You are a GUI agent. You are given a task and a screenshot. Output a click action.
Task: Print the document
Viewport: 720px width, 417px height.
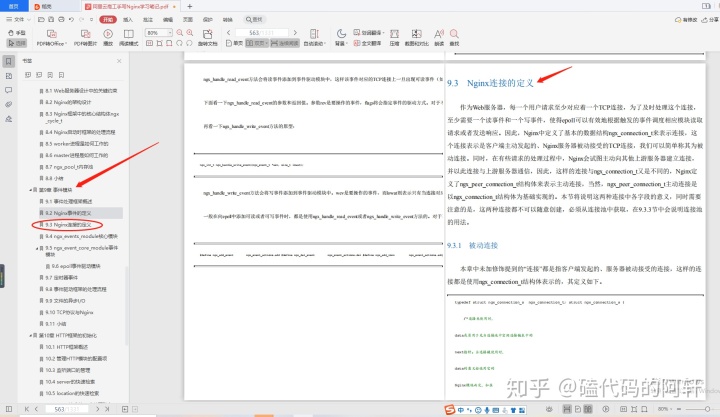(61, 19)
